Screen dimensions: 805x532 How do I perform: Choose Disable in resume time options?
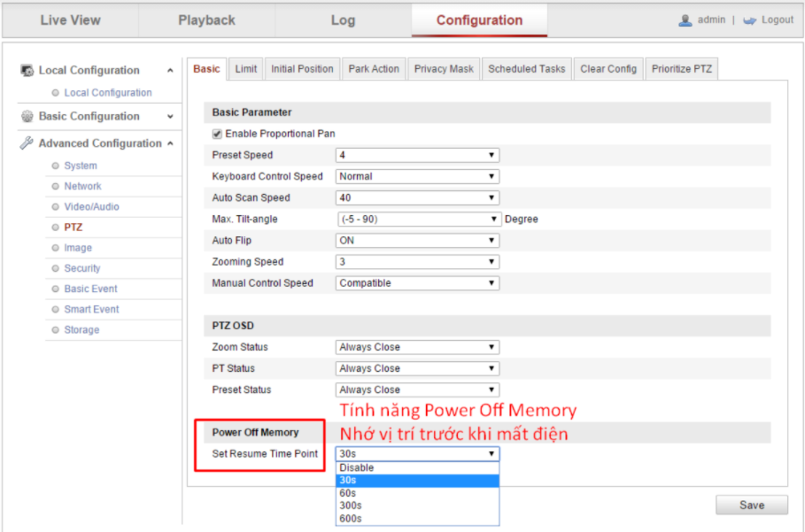(356, 467)
